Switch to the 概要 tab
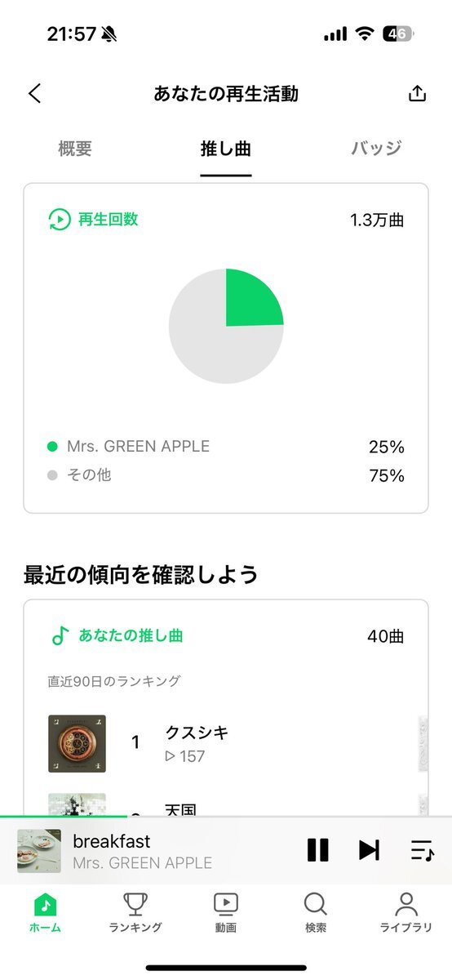Screen dimensions: 452x980 pyautogui.click(x=75, y=149)
